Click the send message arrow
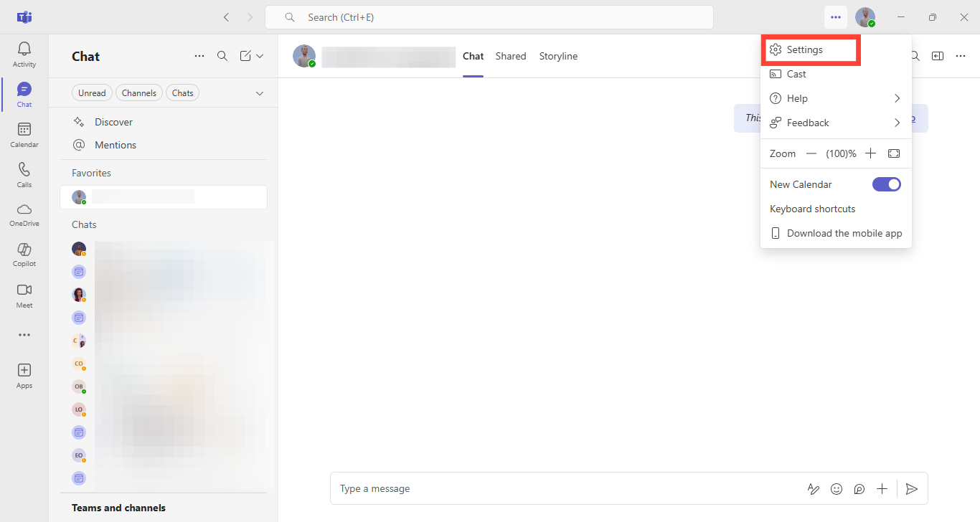The image size is (980, 522). coord(911,489)
